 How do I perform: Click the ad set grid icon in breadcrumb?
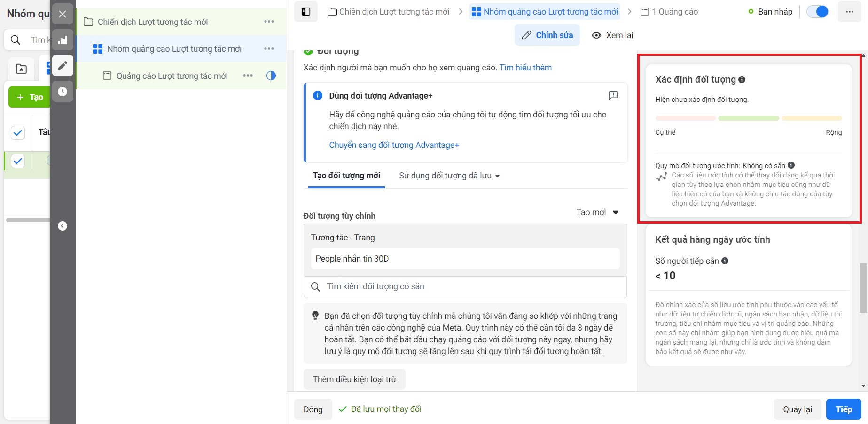pos(476,12)
